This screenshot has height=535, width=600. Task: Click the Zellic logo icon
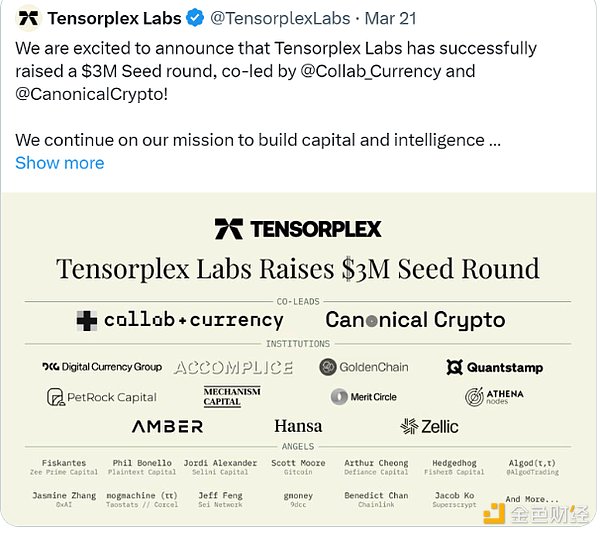tap(409, 426)
